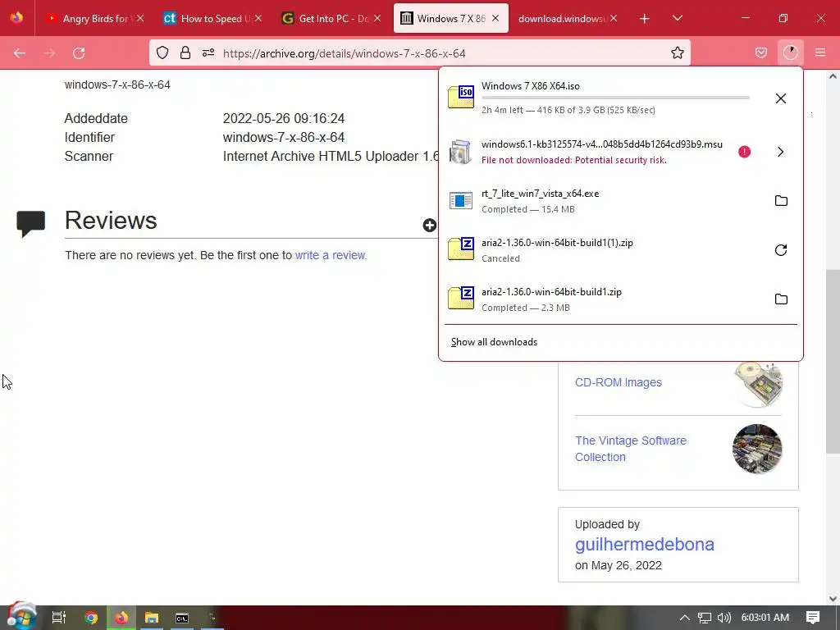Show hidden system tray icons
This screenshot has width=840, height=630.
coord(684,617)
